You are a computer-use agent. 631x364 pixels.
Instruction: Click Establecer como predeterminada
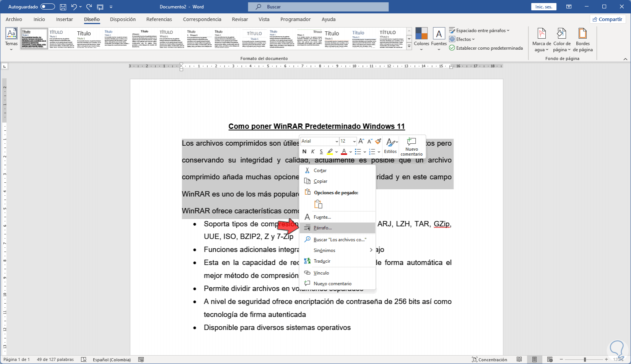pos(486,48)
